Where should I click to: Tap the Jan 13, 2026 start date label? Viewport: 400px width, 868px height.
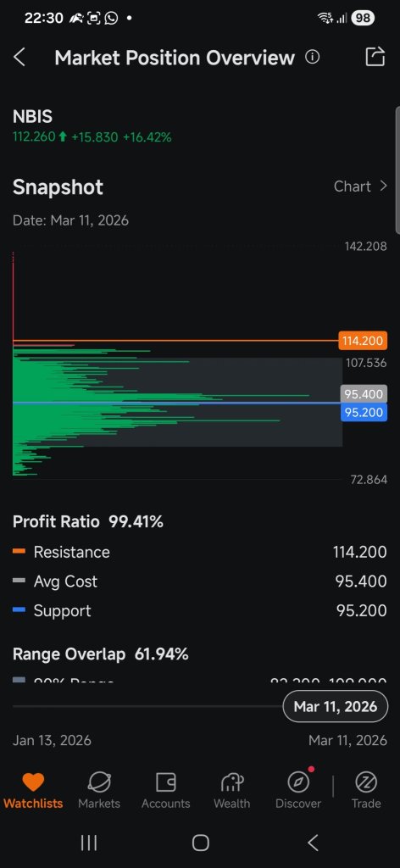52,740
